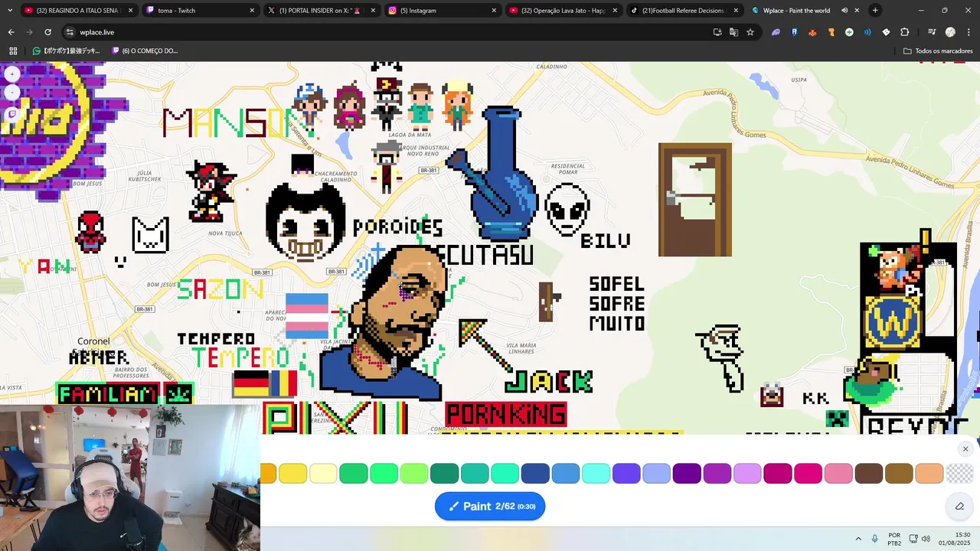View site information icon in address bar

coord(70,32)
